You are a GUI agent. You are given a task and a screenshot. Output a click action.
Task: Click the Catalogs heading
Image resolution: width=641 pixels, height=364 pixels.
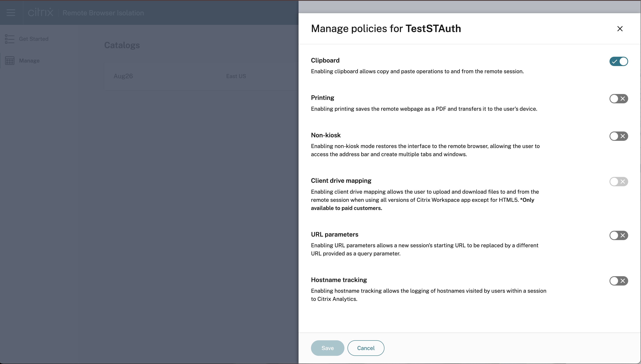[122, 45]
